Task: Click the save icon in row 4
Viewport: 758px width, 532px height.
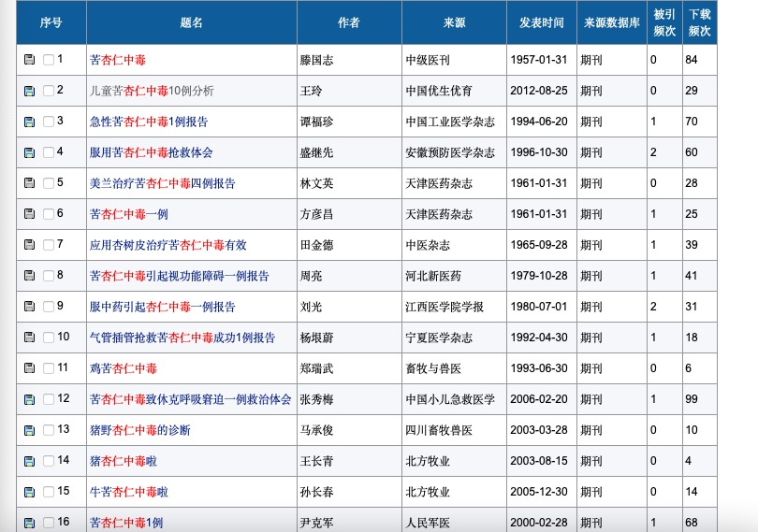Action: point(30,152)
